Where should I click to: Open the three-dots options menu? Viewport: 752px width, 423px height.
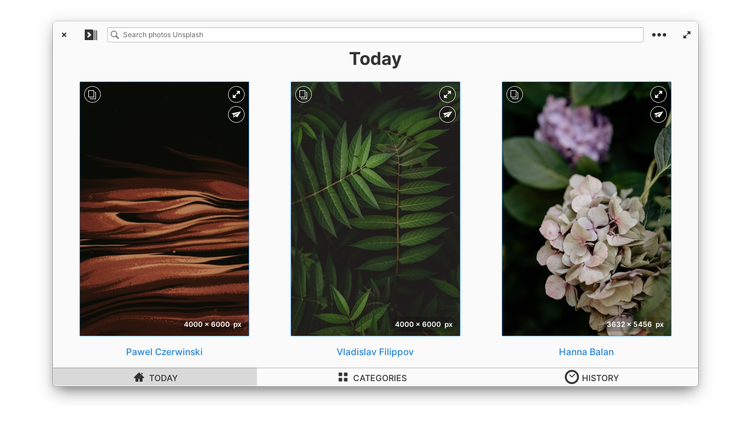(659, 35)
